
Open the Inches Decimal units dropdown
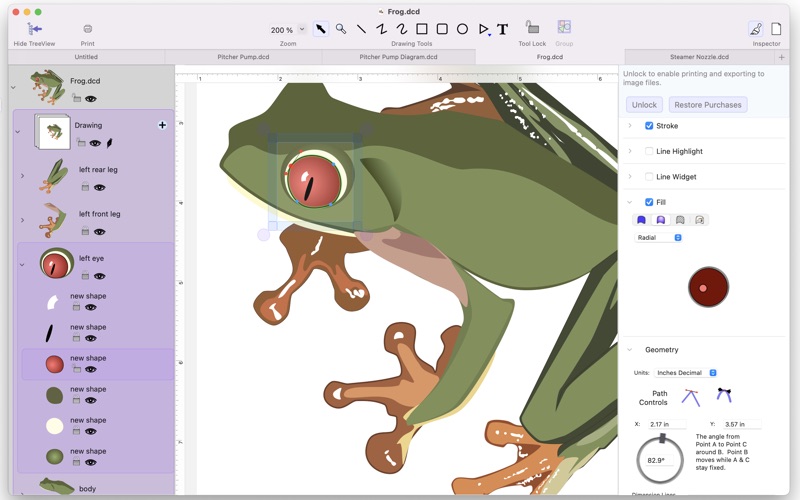click(686, 373)
